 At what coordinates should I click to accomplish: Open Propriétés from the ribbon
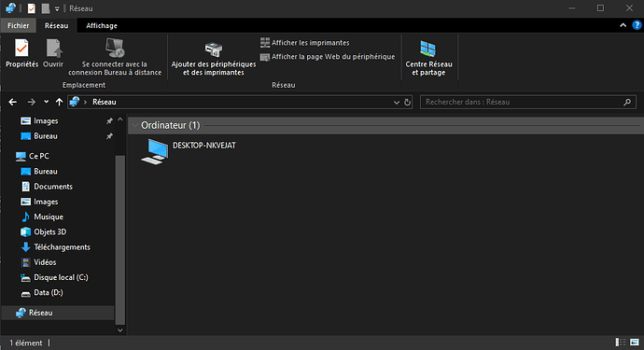(21, 53)
